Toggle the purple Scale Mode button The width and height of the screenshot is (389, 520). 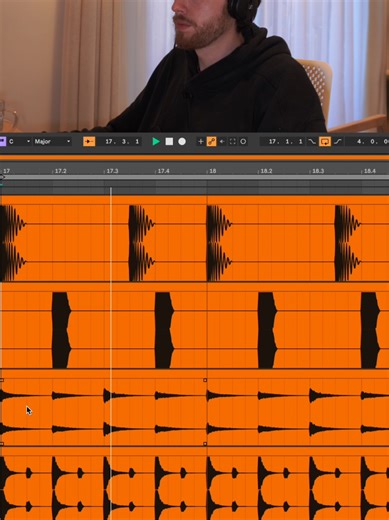2,141
